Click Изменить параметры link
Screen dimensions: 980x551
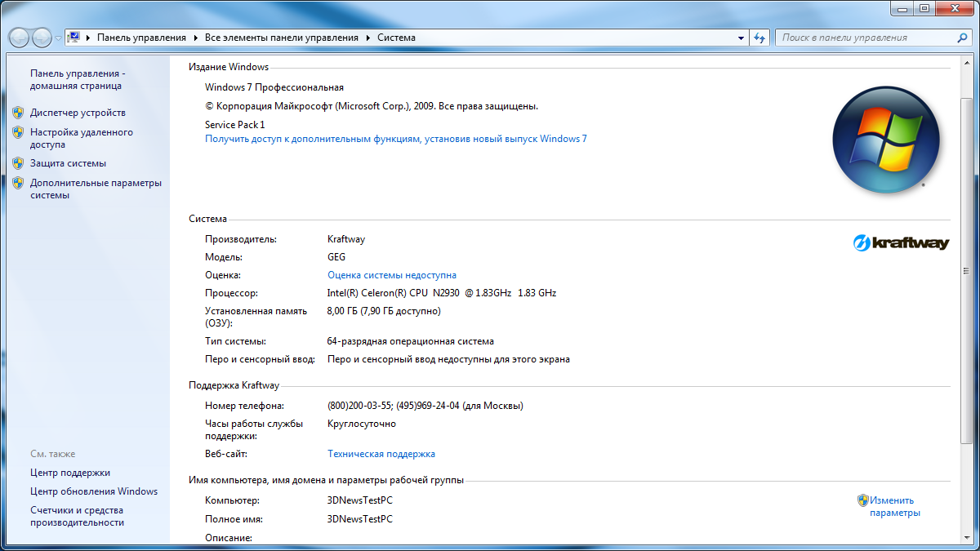895,507
